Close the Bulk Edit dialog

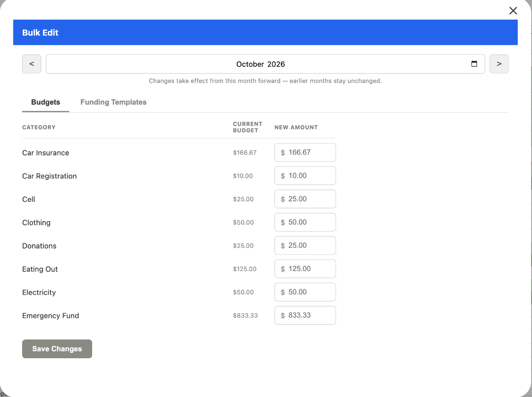point(513,11)
